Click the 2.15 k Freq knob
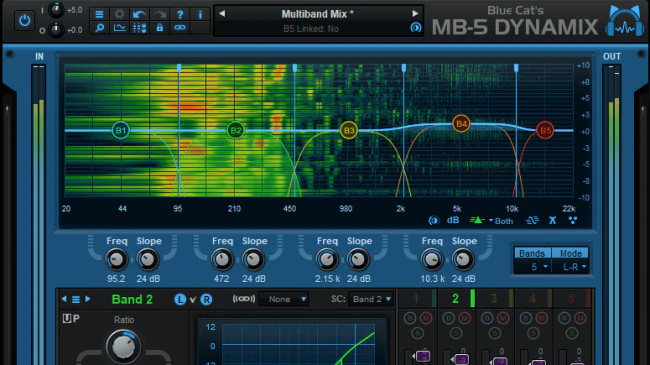 pyautogui.click(x=327, y=260)
